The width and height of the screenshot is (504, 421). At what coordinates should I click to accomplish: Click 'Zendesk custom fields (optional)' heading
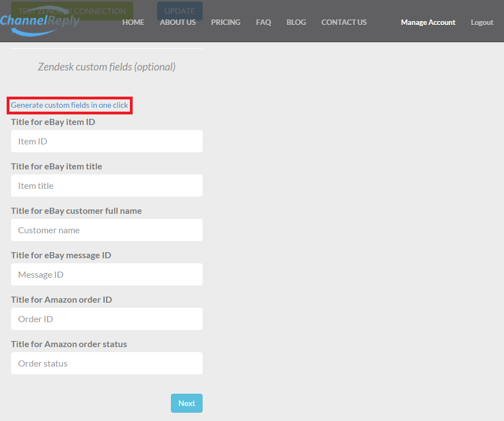tap(107, 67)
